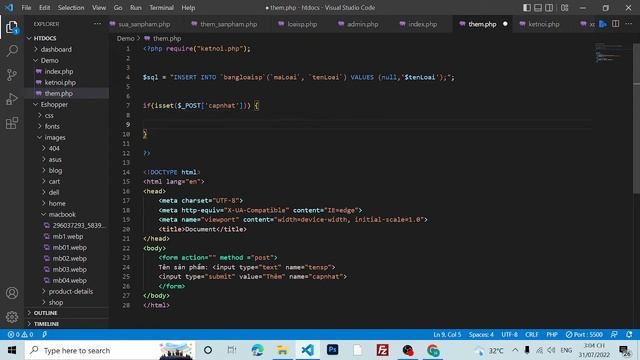Open the editor More Actions ellipsis

pyautogui.click(x=629, y=24)
